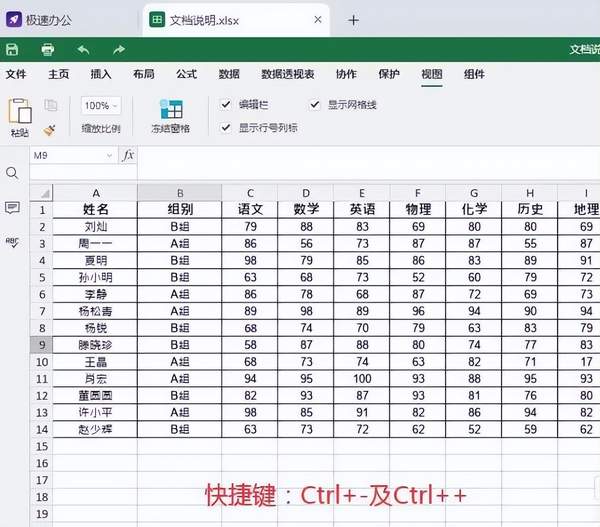Click the Undo arrow icon
The image size is (600, 527).
pos(83,49)
